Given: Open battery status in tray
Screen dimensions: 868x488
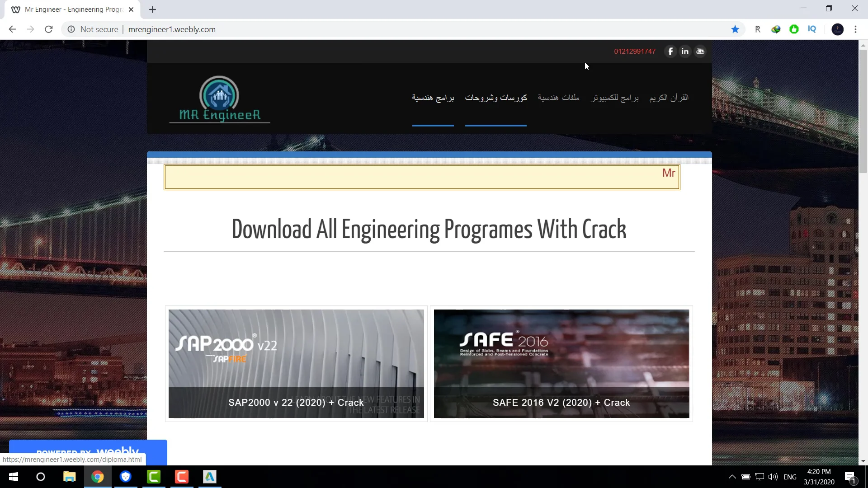Looking at the screenshot, I should coord(746,477).
